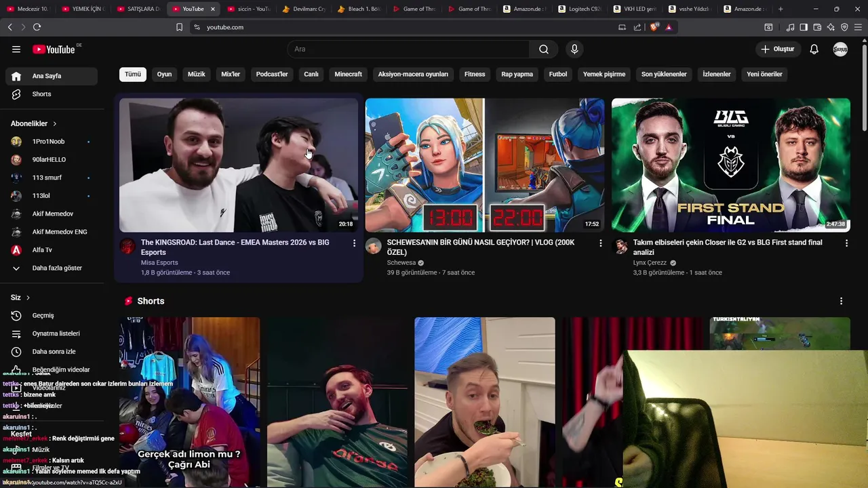The width and height of the screenshot is (868, 488).
Task: Select the Fitness filter chip
Action: point(475,74)
